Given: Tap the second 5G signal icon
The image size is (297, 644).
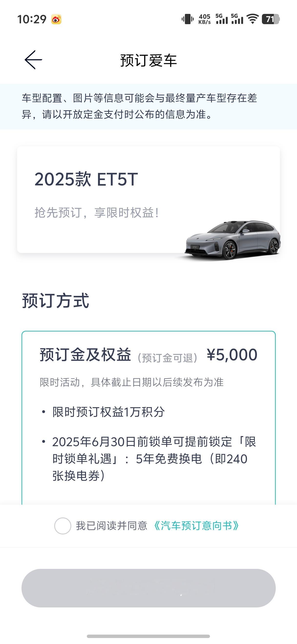Looking at the screenshot, I should pos(237,19).
